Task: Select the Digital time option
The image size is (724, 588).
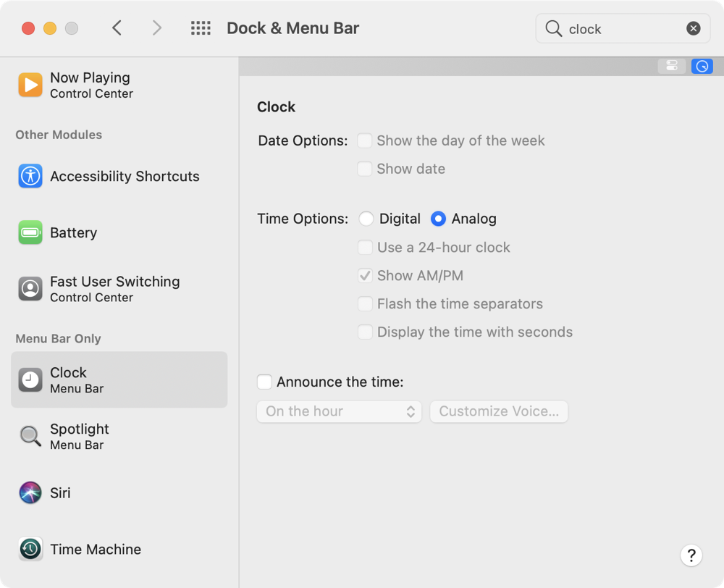Action: pos(366,219)
